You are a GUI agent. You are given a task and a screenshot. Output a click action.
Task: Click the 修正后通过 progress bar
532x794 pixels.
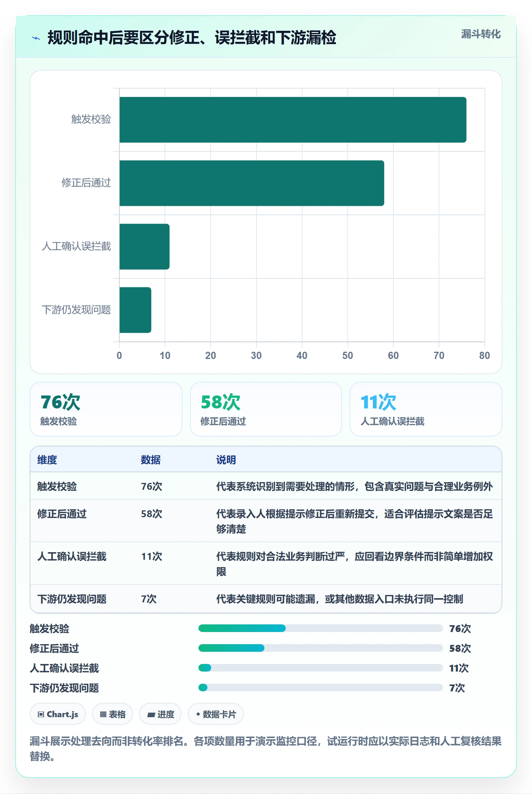[321, 648]
